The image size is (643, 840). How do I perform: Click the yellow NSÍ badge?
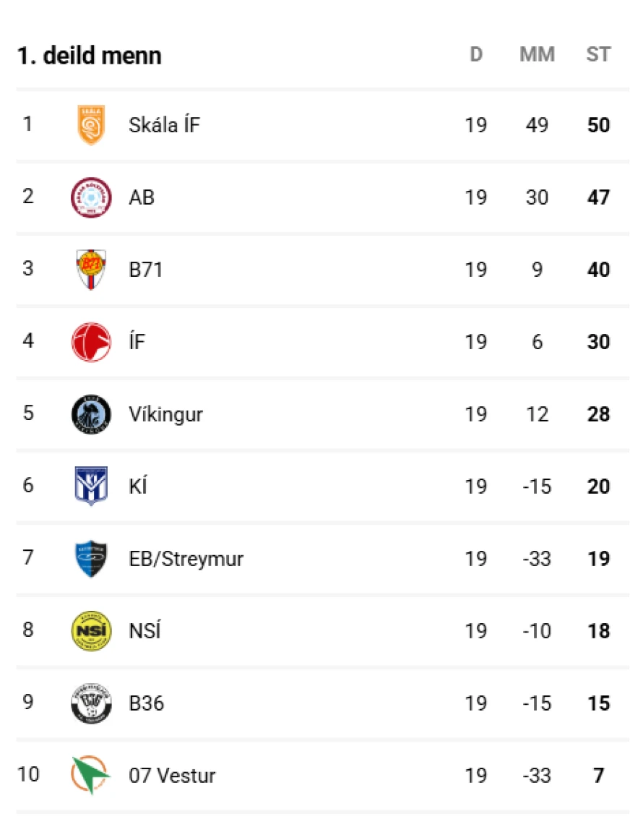click(x=91, y=630)
